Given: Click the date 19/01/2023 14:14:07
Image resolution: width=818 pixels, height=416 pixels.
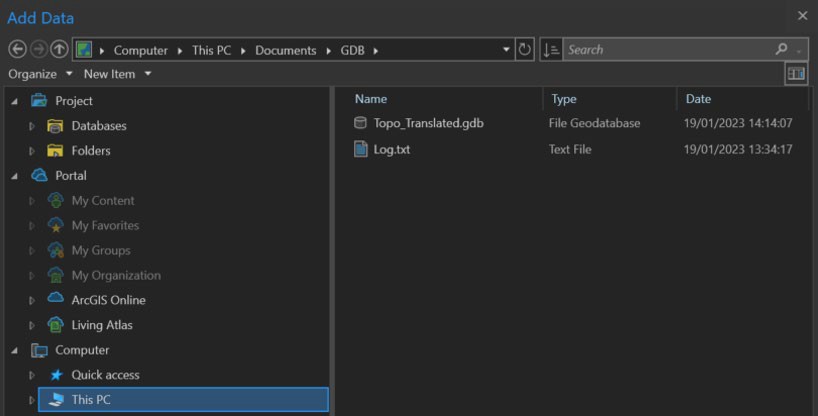Looking at the screenshot, I should point(738,123).
